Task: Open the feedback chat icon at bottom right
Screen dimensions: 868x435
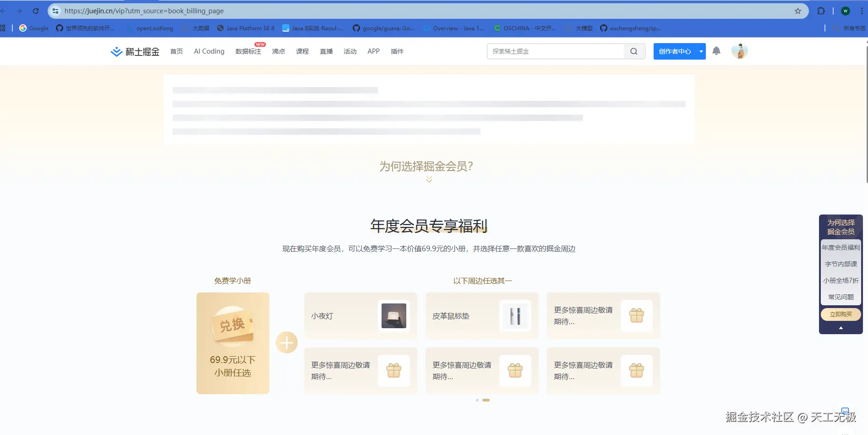Action: point(846,411)
